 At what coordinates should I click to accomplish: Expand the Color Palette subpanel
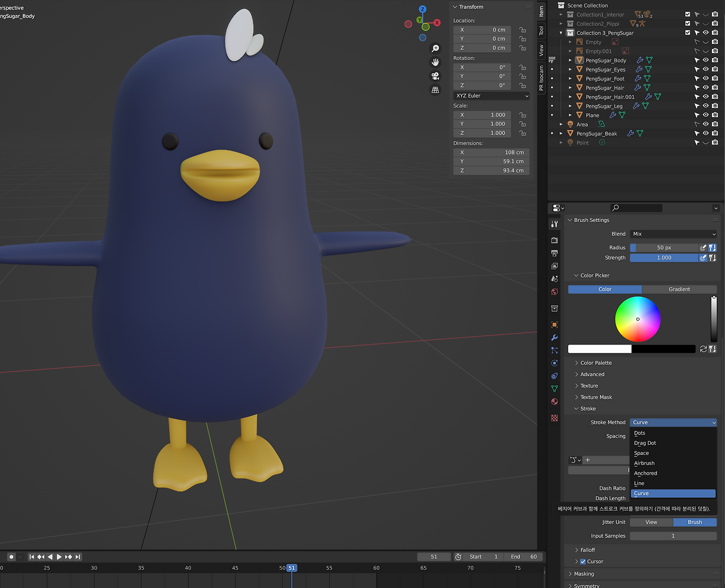(577, 363)
